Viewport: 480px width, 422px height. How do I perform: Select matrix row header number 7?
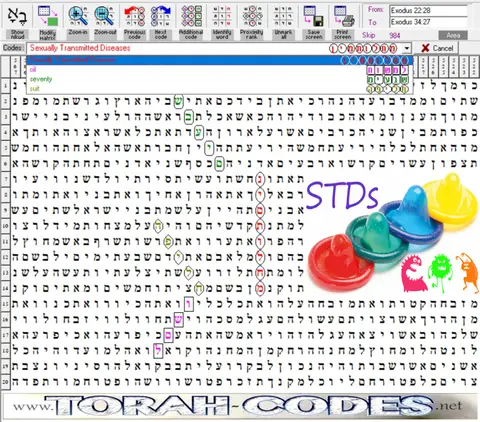[x=5, y=179]
